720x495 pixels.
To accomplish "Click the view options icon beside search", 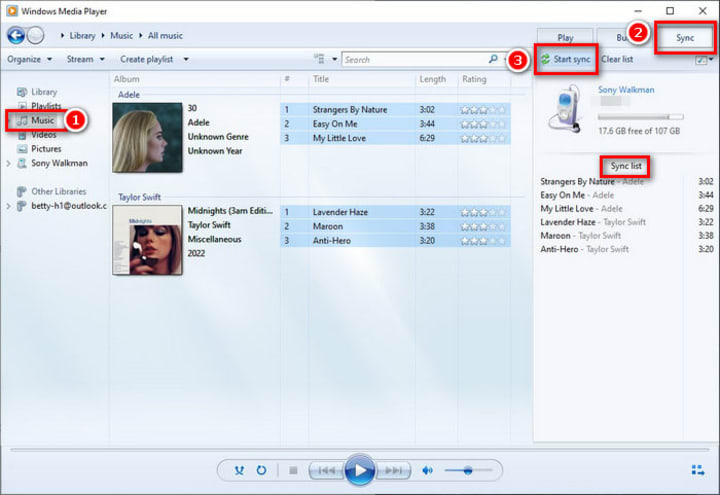I will click(319, 59).
